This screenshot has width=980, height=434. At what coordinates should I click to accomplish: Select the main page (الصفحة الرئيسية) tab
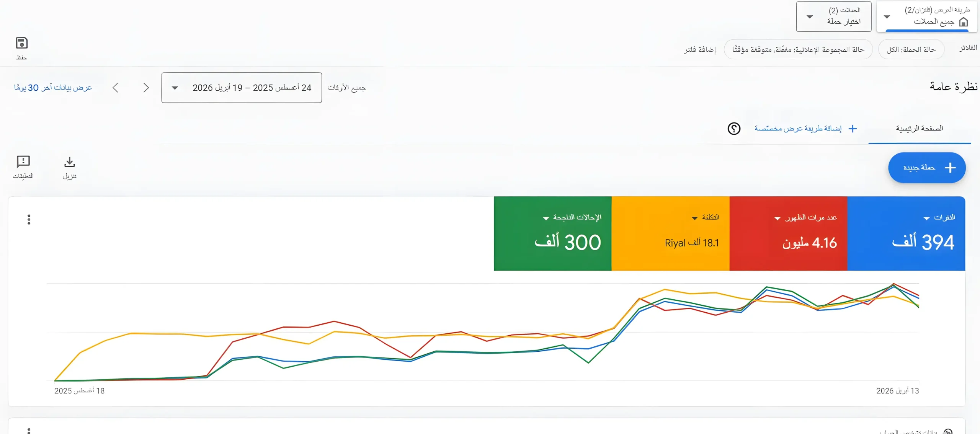[920, 129]
